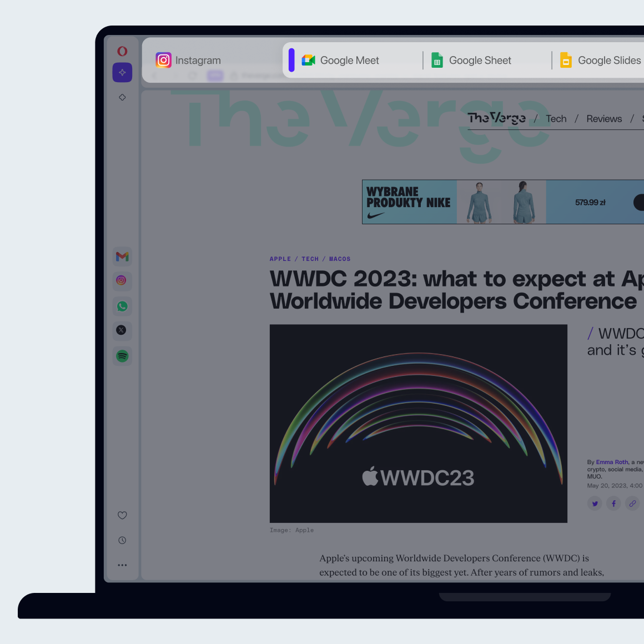644x644 pixels.
Task: Open Tech in The Verge navigation bar
Action: click(x=556, y=119)
